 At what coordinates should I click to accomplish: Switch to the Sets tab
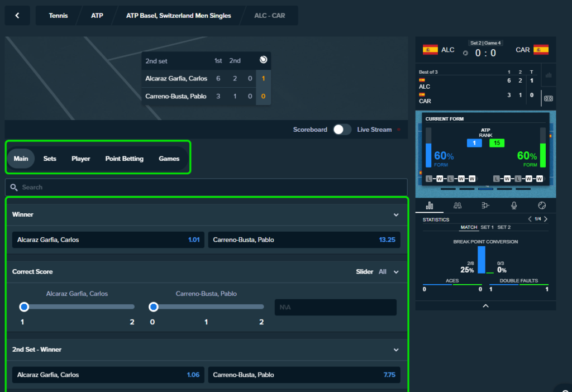[x=50, y=159]
